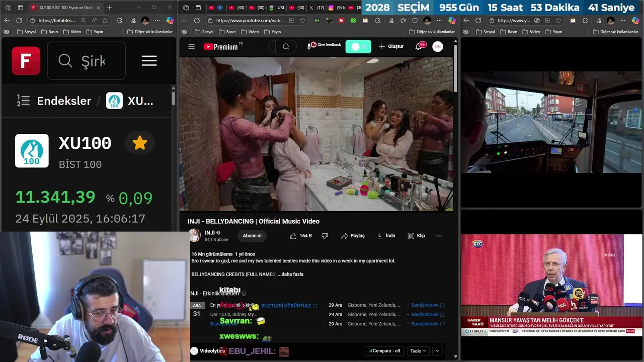Close the XU100 BIST 100 tab
Image resolution: width=644 pixels, height=362 pixels.
[x=98, y=8]
